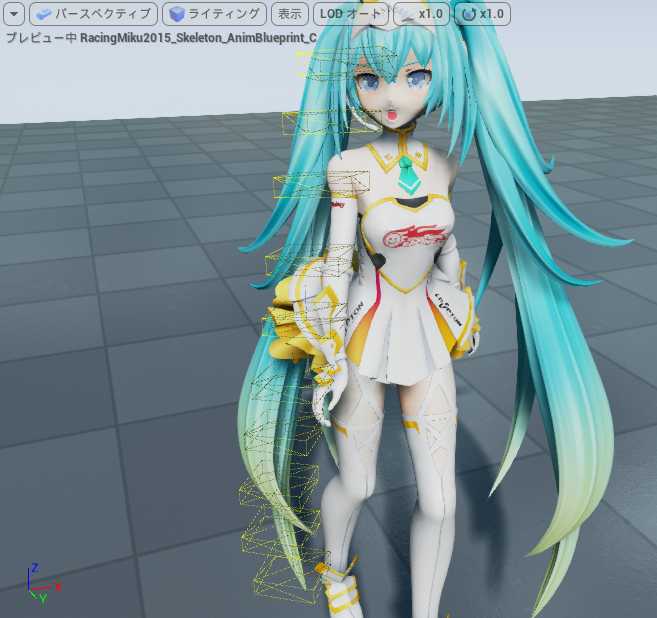The image size is (657, 618).
Task: Open the 表示 show menu
Action: 290,14
